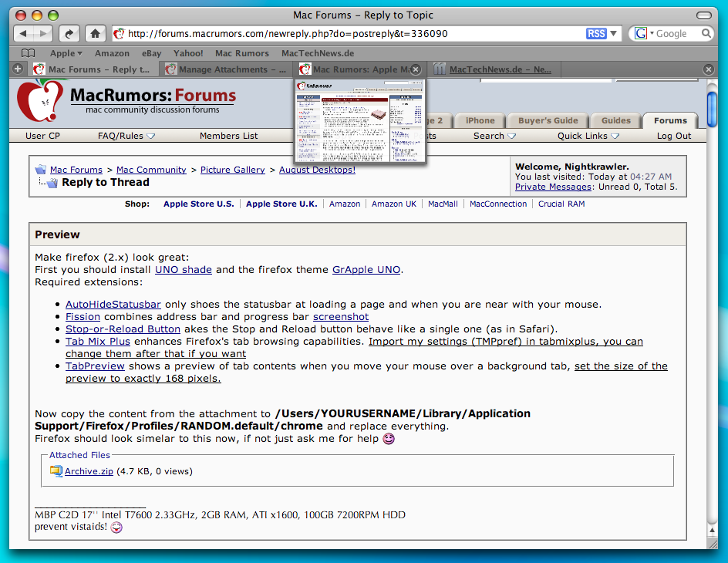The image size is (728, 563).
Task: Expand the Quick Links menu
Action: tap(588, 136)
